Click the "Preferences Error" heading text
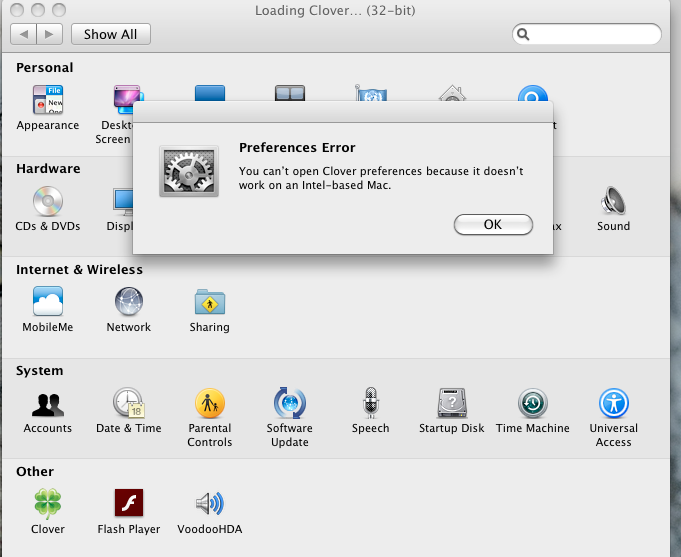 [297, 148]
